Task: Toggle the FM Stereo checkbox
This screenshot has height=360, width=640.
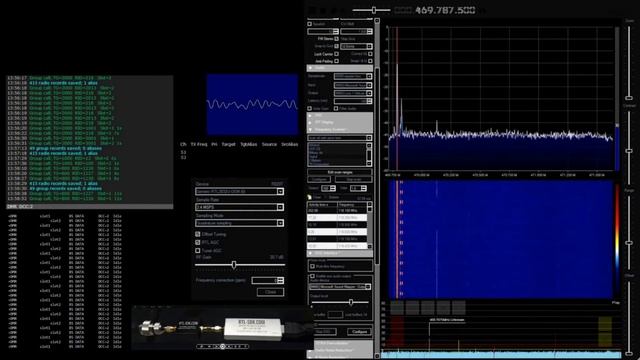Action: pyautogui.click(x=336, y=39)
